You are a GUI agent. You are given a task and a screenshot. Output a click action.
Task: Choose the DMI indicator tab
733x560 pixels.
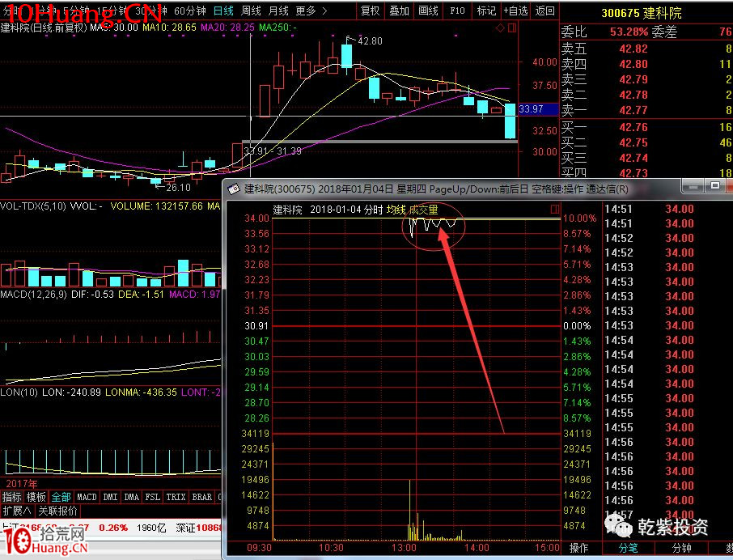point(110,497)
